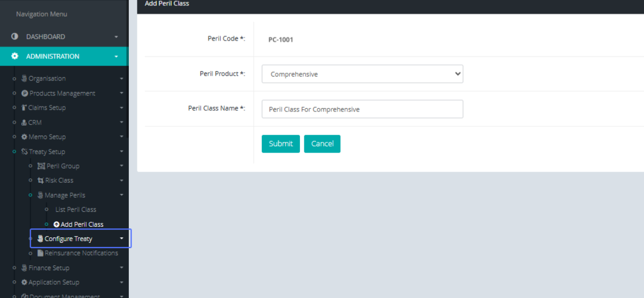Click the Risk Class crop icon
This screenshot has width=644, height=298.
pyautogui.click(x=40, y=181)
